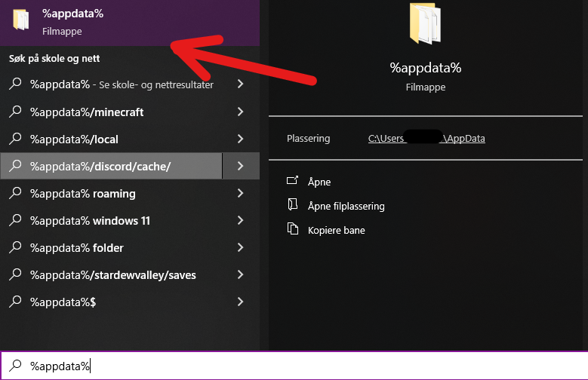This screenshot has height=380, width=588.
Task: Click the search icon beside '%appdata%$'
Action: [x=15, y=302]
